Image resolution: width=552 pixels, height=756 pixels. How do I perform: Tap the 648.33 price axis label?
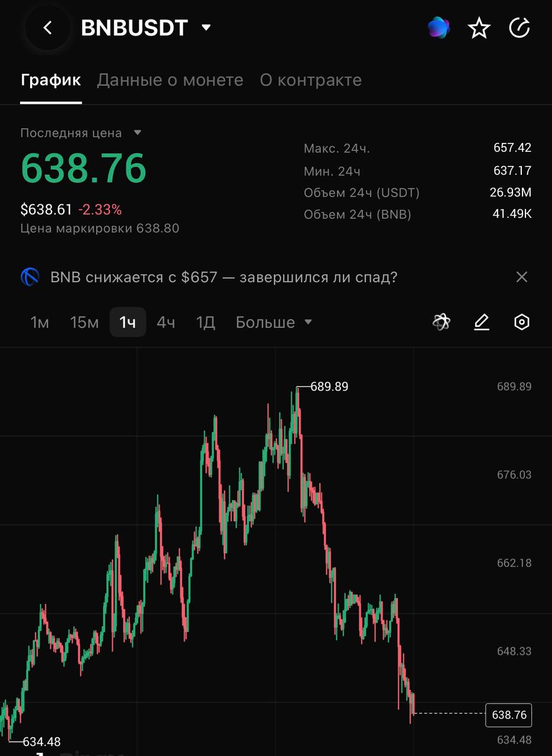pos(514,651)
